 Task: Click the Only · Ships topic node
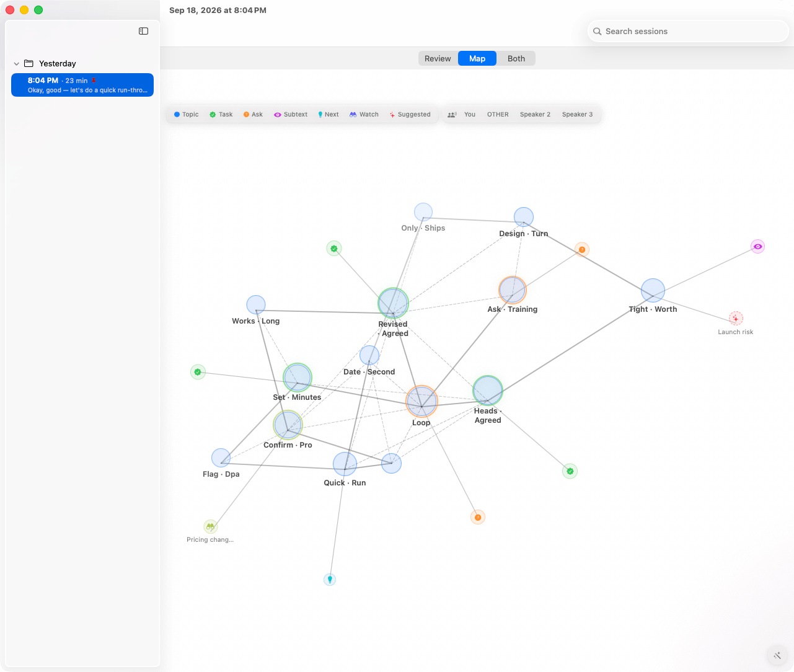pyautogui.click(x=423, y=212)
